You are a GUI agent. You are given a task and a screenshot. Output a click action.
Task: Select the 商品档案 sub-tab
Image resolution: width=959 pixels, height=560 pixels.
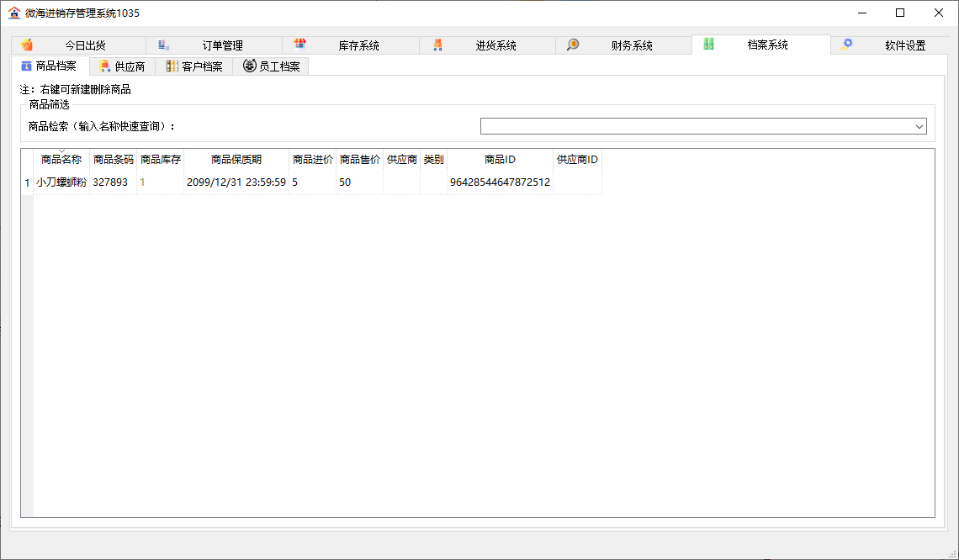pyautogui.click(x=49, y=66)
